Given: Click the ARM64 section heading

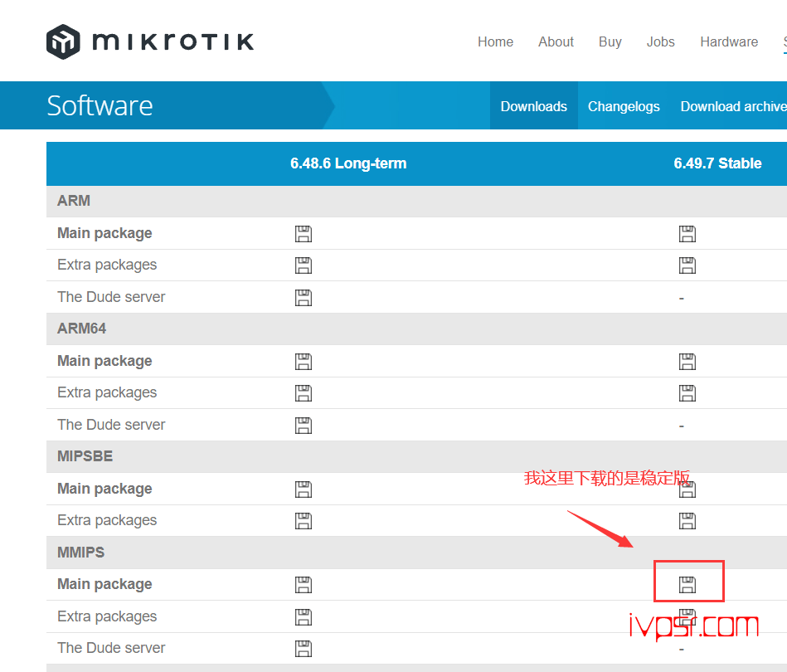Looking at the screenshot, I should 82,329.
